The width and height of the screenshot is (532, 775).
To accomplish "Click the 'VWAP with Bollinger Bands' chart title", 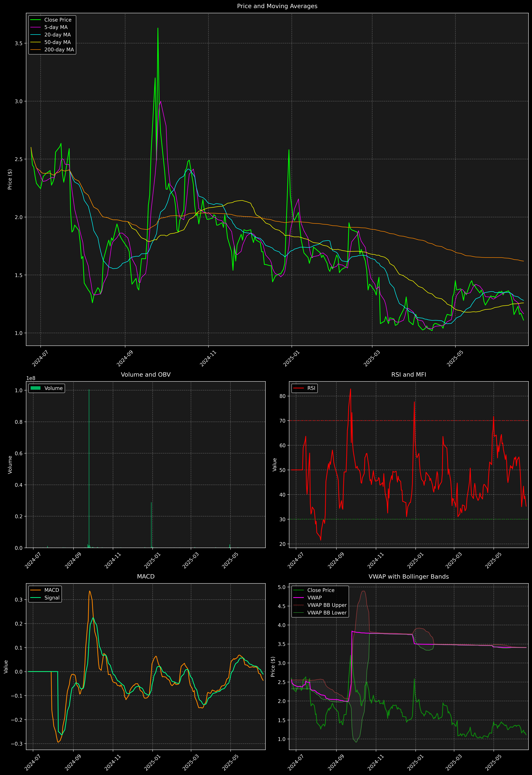I will (409, 577).
